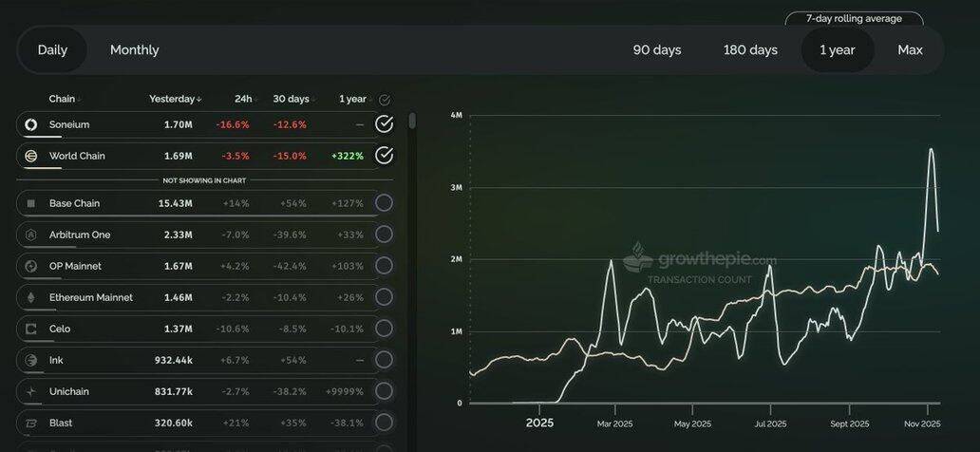Sort by the 1 year column header
This screenshot has height=452, width=980.
pyautogui.click(x=352, y=99)
